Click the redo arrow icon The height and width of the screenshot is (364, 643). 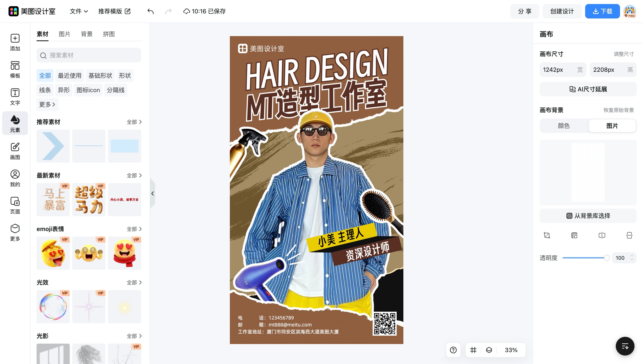click(168, 11)
